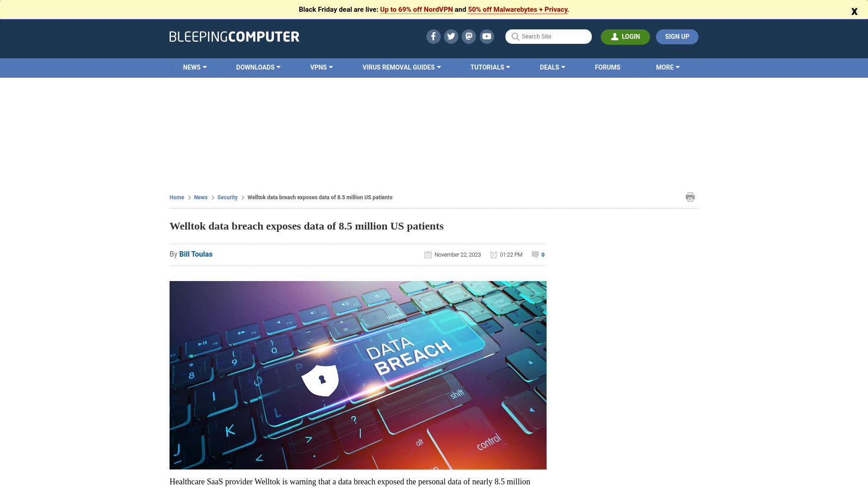Viewport: 868px width, 488px height.
Task: Expand the TUTORIALS dropdown menu
Action: click(x=490, y=67)
